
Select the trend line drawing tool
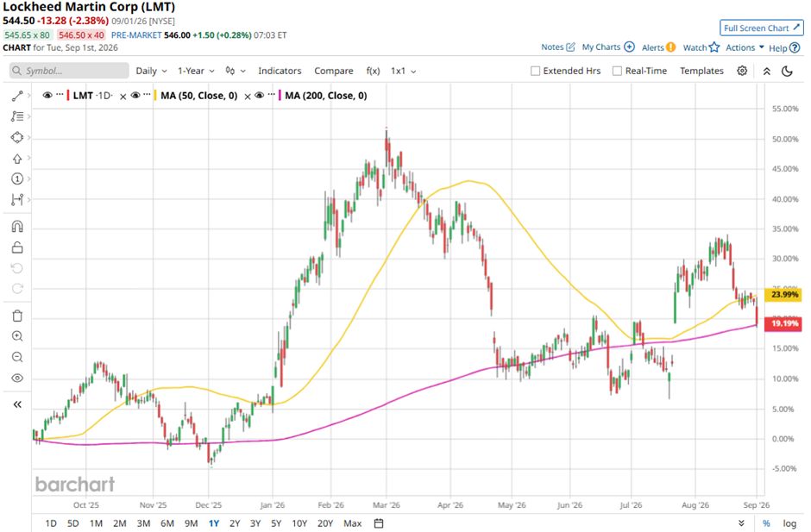click(17, 96)
